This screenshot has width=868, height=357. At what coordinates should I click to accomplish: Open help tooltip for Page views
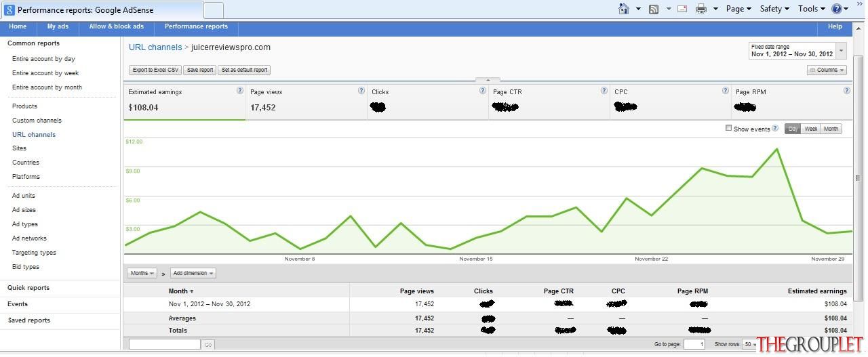coord(361,91)
